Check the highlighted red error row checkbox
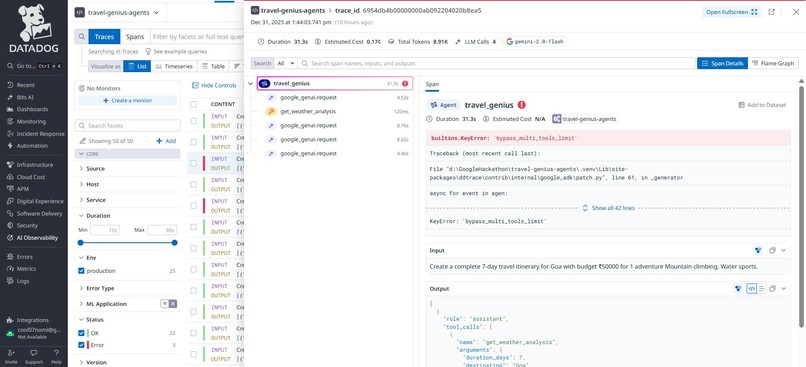Viewport: 806px width, 367px height. tap(194, 163)
